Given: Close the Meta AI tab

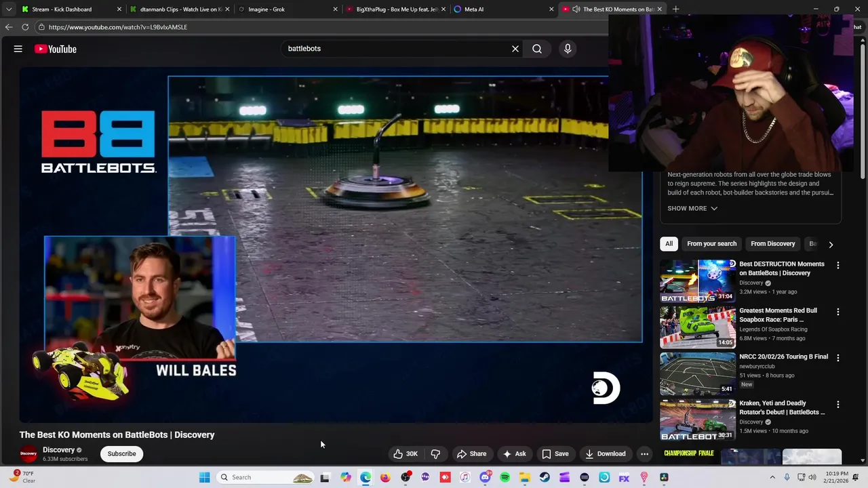Looking at the screenshot, I should tap(551, 9).
